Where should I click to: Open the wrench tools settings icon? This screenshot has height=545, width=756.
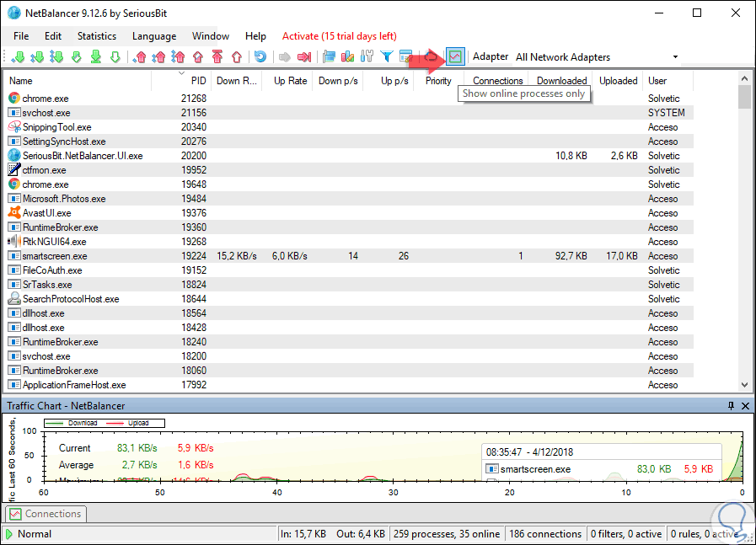click(x=367, y=57)
